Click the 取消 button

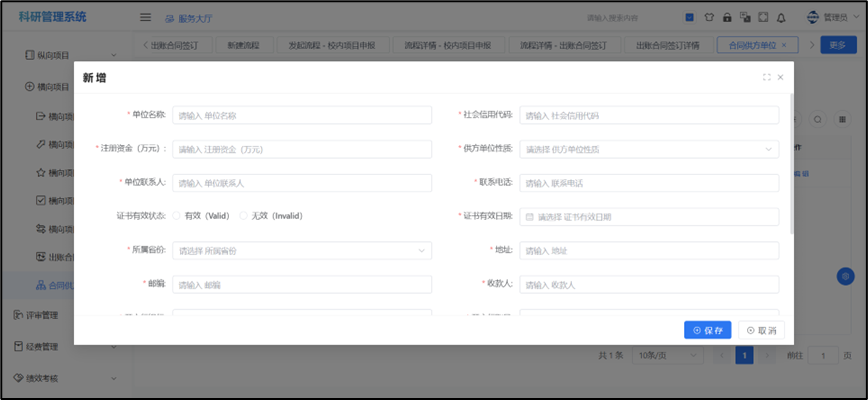[760, 330]
